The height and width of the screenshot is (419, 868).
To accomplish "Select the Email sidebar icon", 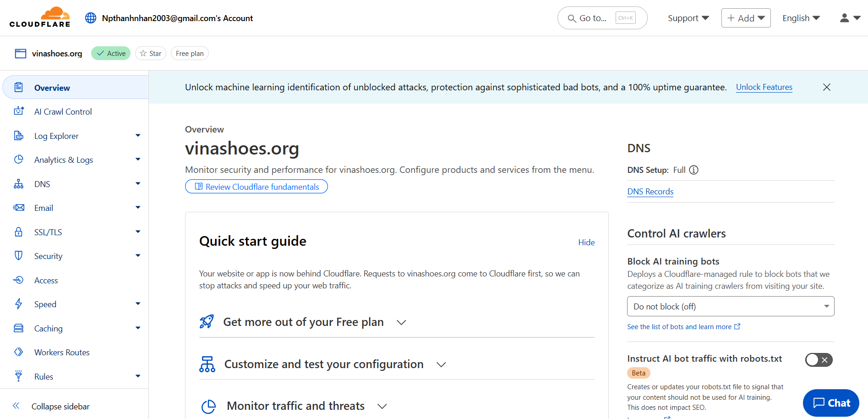I will [18, 207].
